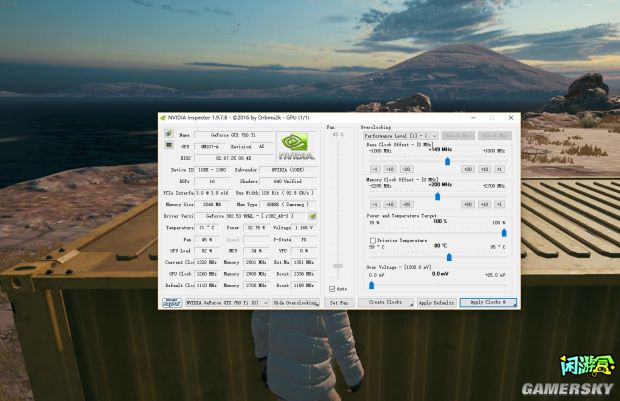Screen dimensions: 620x401
Task: Open the GeForce GTX 750 Ti GPU dropdown
Action: click(227, 302)
